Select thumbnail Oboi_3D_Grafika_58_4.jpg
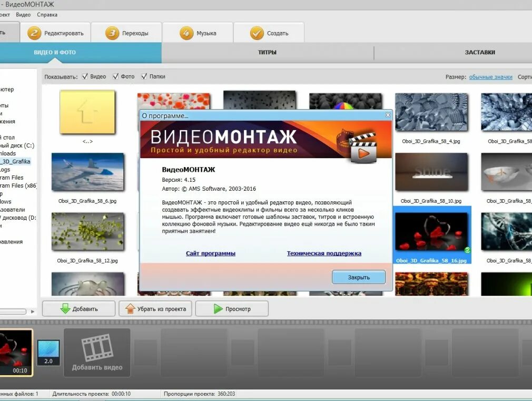Image resolution: width=532 pixels, height=401 pixels. 431,112
